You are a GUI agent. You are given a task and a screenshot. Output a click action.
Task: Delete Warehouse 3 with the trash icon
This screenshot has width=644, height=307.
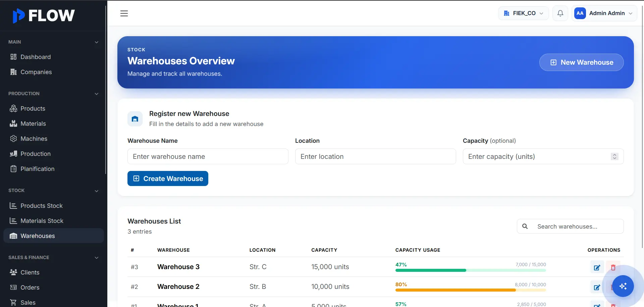click(613, 267)
